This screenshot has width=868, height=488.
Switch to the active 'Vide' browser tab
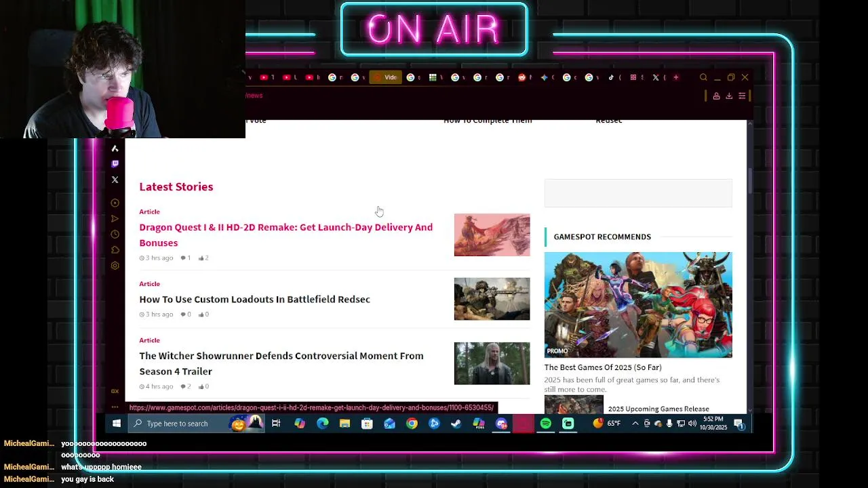pyautogui.click(x=385, y=77)
